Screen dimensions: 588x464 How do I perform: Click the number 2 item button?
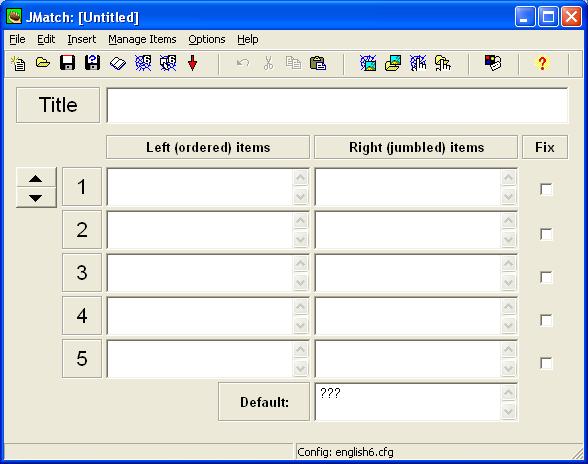pos(82,230)
